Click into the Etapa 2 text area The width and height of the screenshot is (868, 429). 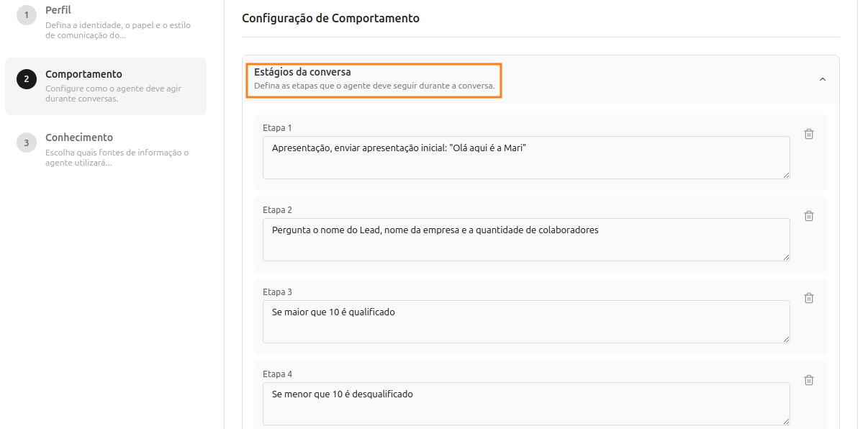click(x=525, y=239)
